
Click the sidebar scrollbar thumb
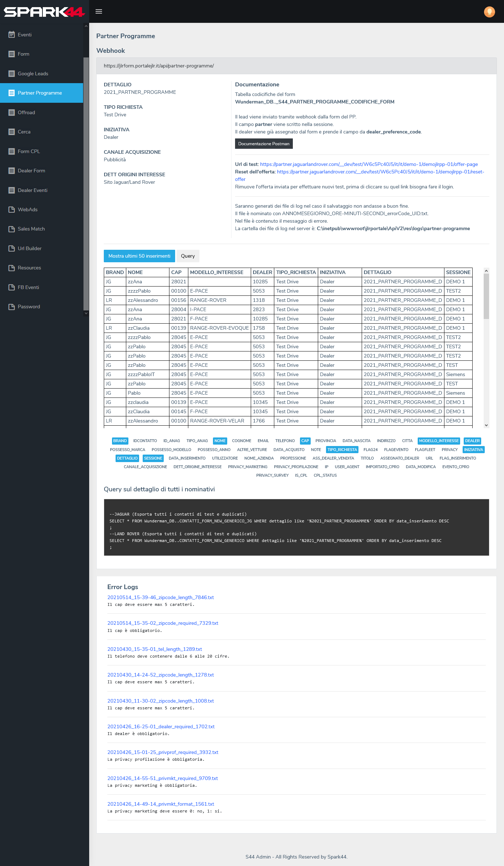click(x=86, y=184)
